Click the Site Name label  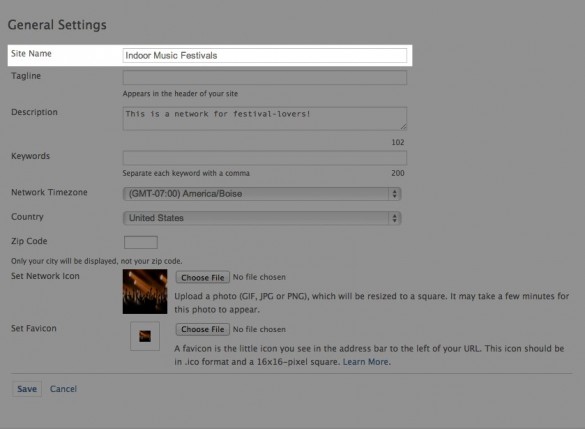31,53
